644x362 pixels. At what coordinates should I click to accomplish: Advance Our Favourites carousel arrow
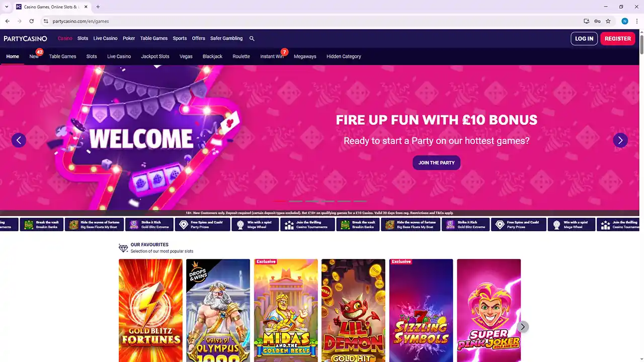523,327
